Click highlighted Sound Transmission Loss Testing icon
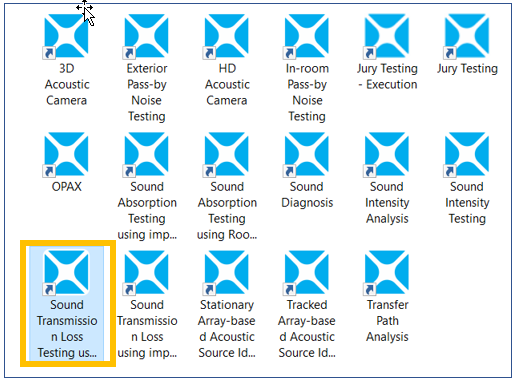 coord(66,273)
